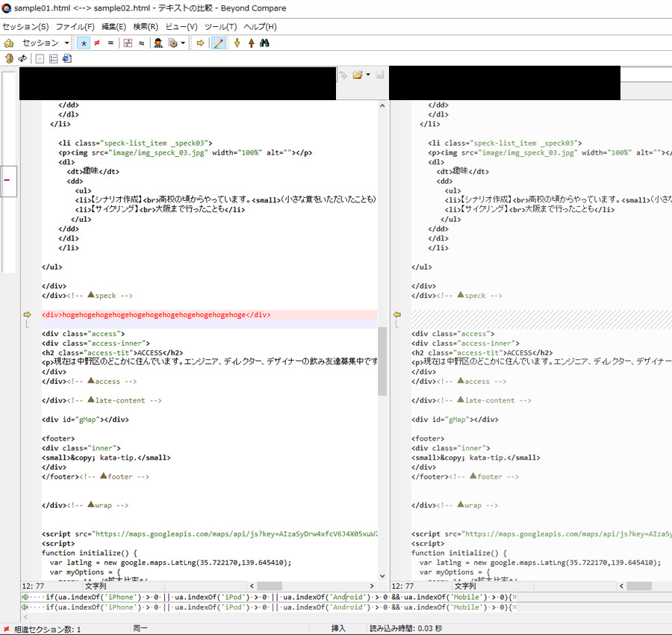Toggle the Edit pencil tool
672x635 pixels.
coord(218,43)
